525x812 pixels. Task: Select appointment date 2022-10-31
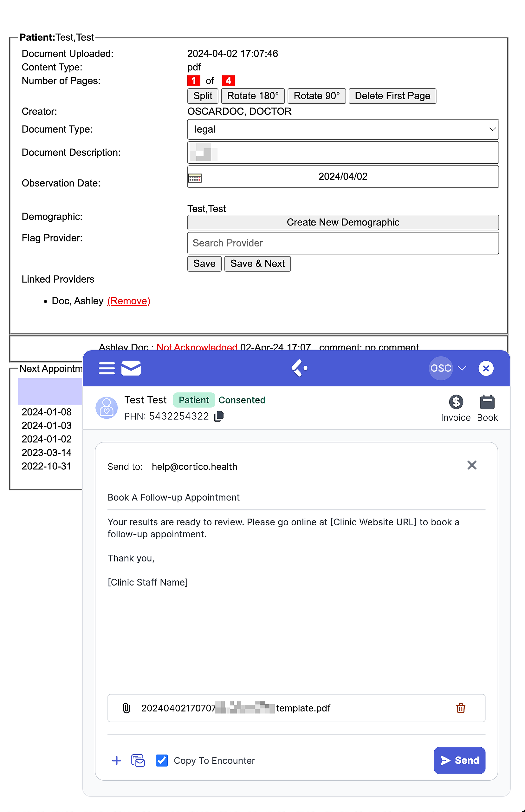[47, 466]
